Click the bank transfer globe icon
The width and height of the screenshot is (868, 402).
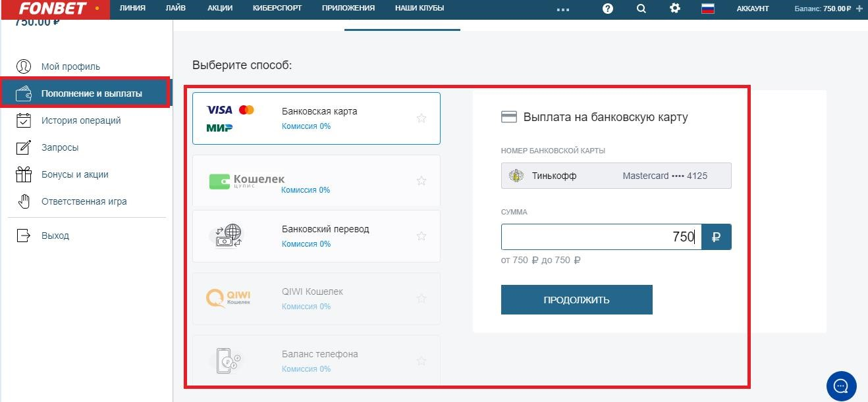(x=227, y=236)
